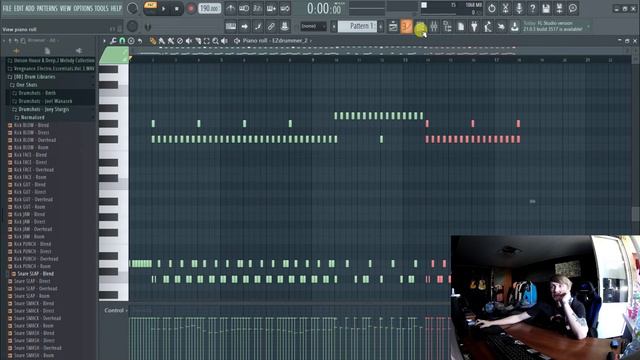This screenshot has height=360, width=640.
Task: Toggle the wait for input button
Action: pos(244,8)
